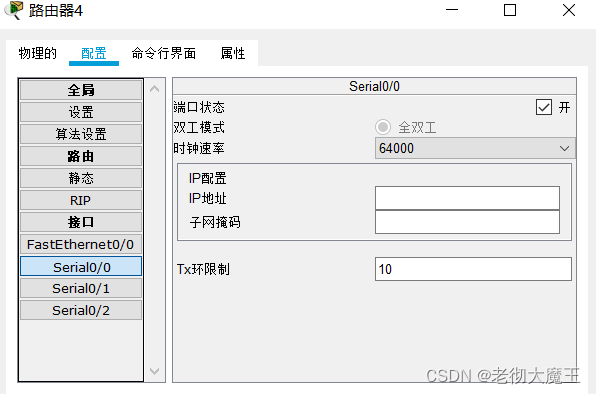Open the RIP routing settings

[x=81, y=200]
